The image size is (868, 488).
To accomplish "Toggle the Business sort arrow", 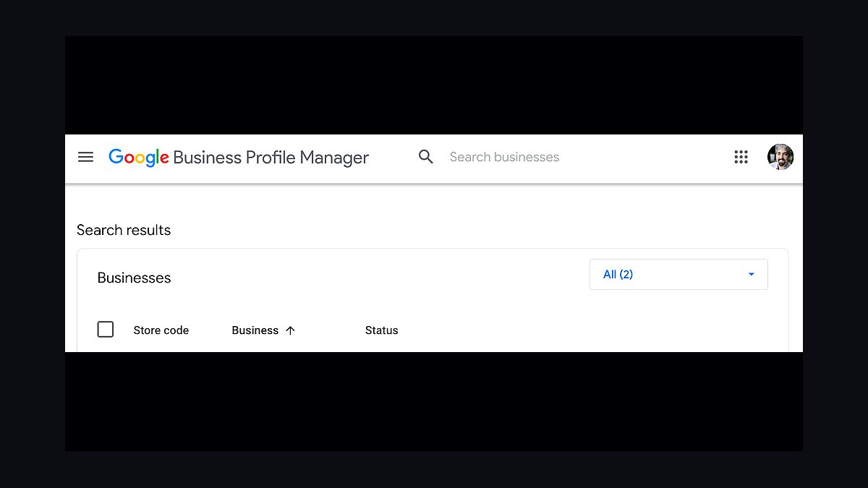I will pyautogui.click(x=291, y=330).
